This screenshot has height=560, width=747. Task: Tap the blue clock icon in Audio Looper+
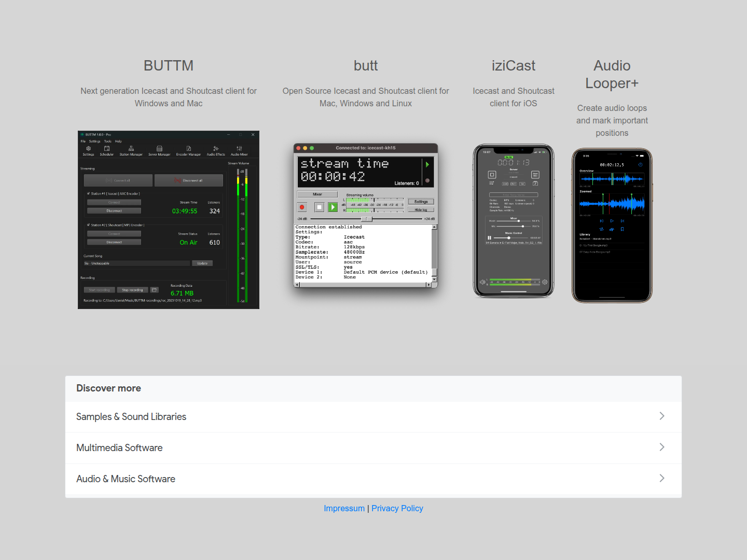(641, 165)
